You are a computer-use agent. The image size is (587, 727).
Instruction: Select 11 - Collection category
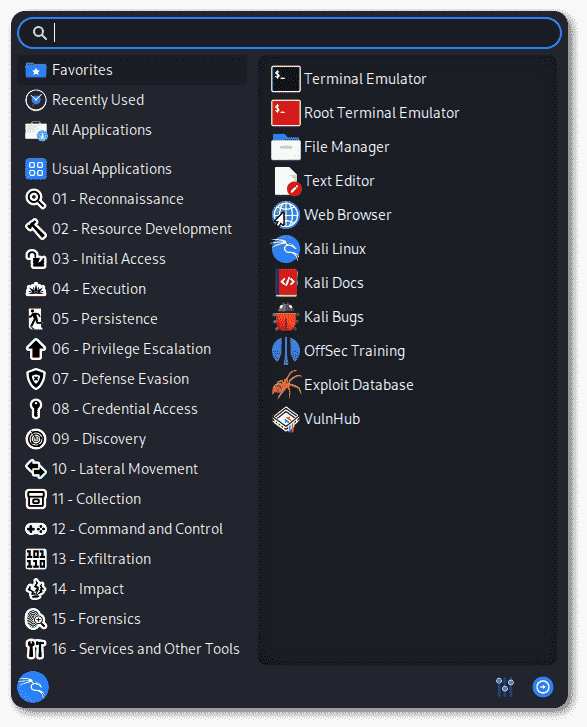(97, 499)
